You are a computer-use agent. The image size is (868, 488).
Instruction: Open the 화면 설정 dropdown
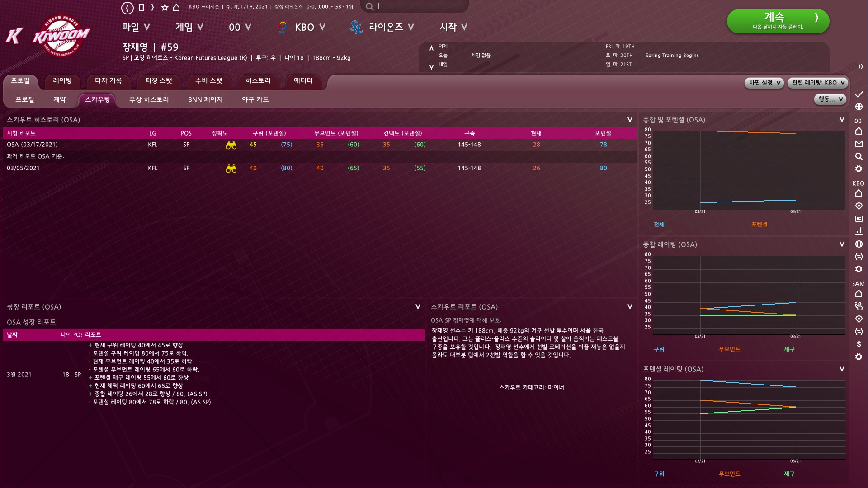[764, 83]
